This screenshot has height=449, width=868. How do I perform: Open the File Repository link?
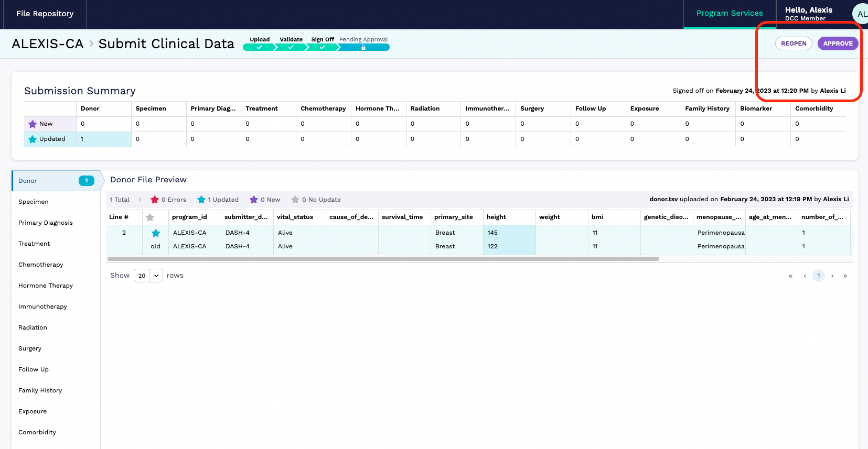pos(45,14)
